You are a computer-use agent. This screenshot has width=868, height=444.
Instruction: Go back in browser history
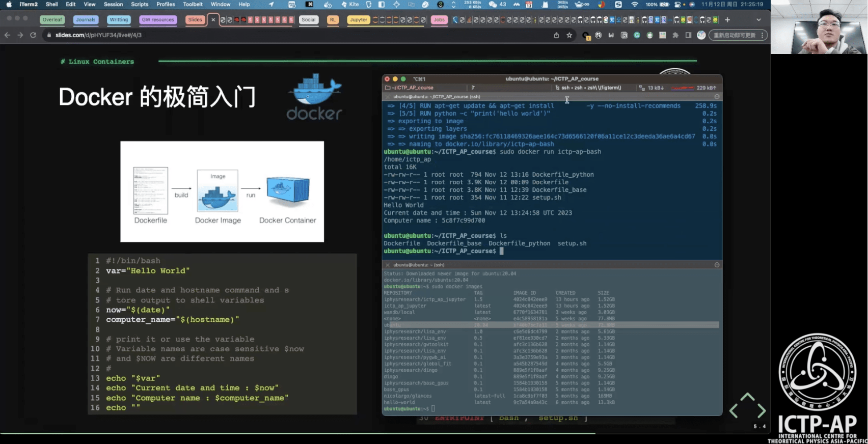(x=7, y=35)
